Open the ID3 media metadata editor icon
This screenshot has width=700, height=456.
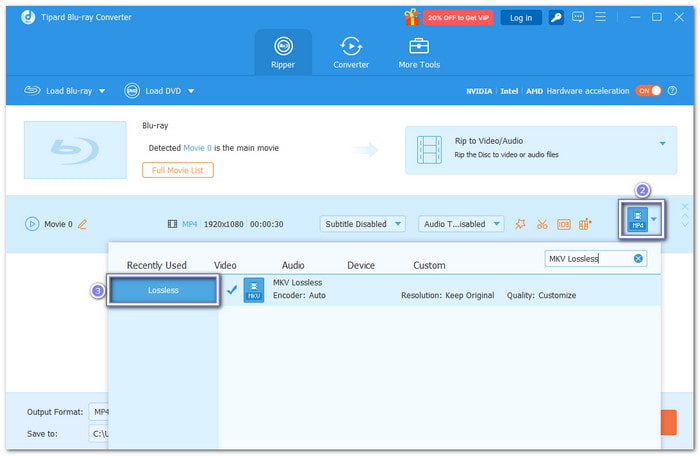click(x=564, y=224)
